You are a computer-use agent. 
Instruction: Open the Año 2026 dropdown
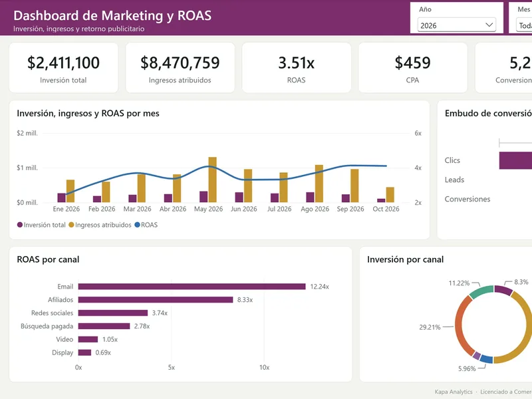coord(456,25)
